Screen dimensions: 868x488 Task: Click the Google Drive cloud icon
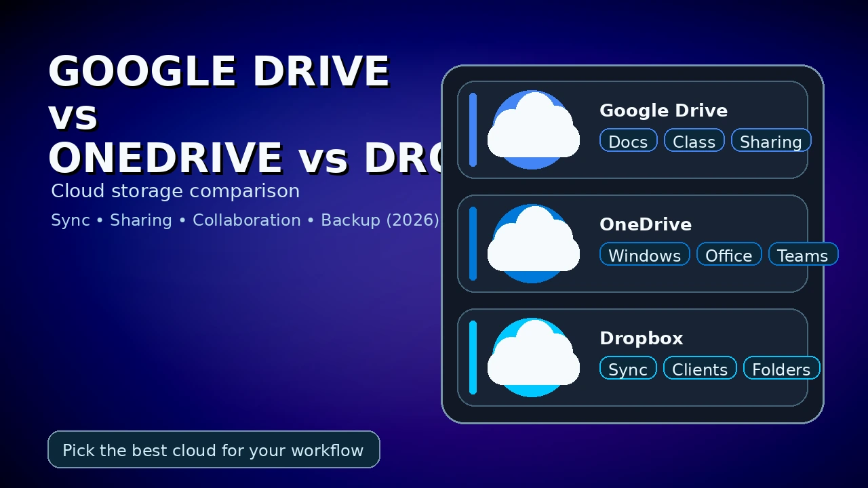click(533, 129)
